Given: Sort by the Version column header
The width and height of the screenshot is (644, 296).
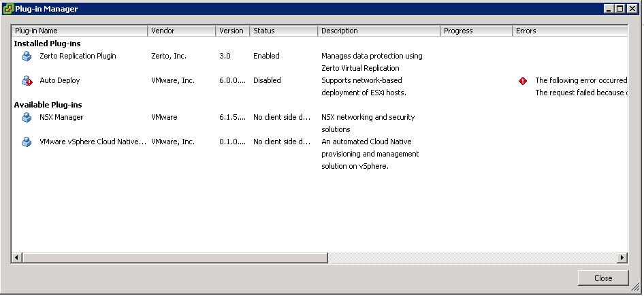Looking at the screenshot, I should point(232,31).
